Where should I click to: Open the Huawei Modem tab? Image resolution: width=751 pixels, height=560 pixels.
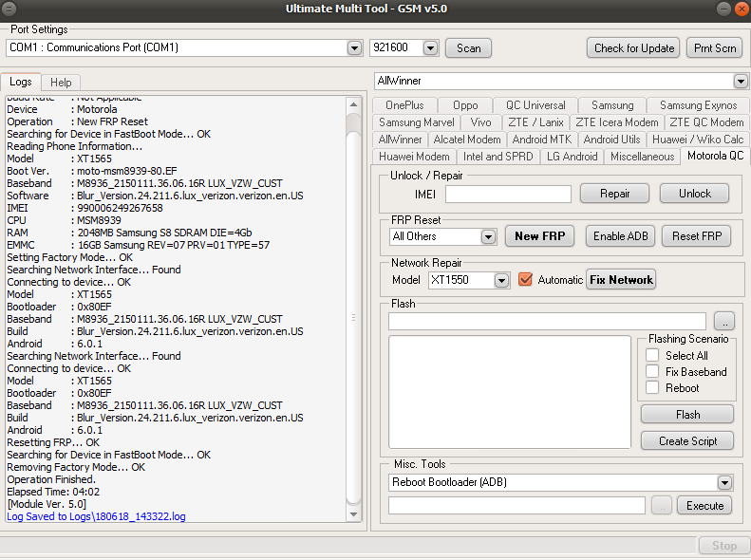pos(414,157)
